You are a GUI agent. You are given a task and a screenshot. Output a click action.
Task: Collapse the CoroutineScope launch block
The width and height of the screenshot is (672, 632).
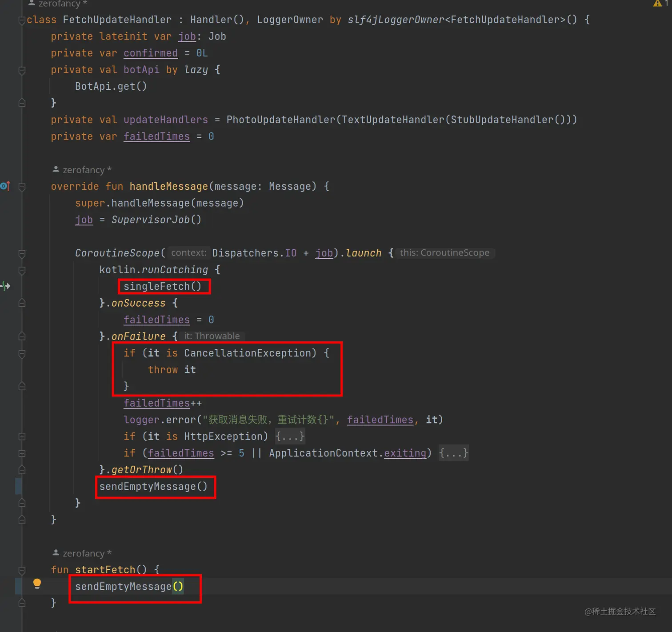pyautogui.click(x=22, y=253)
